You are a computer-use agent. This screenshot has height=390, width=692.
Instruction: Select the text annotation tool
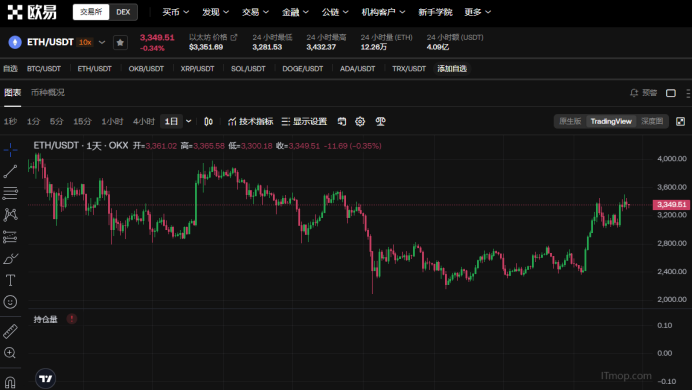[11, 280]
